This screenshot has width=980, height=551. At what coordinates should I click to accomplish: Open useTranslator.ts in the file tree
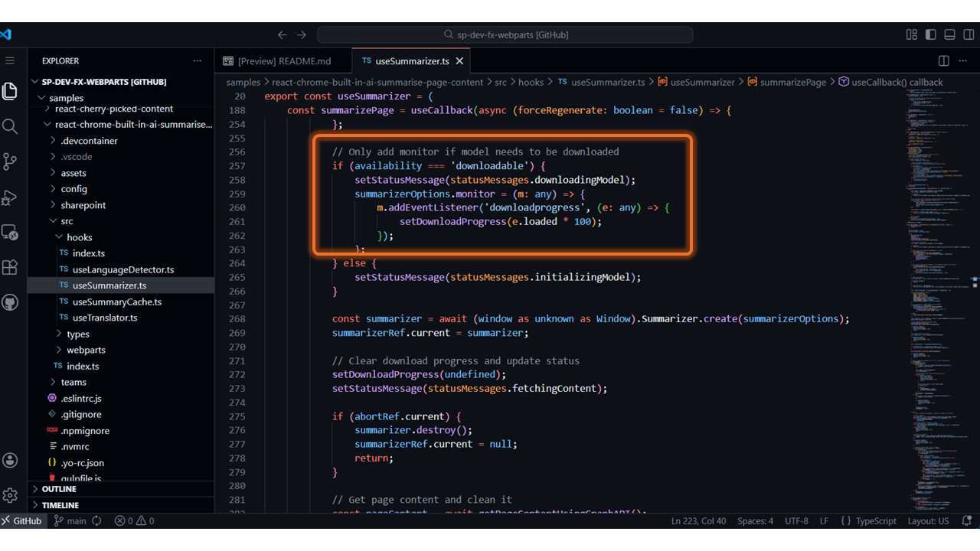pyautogui.click(x=105, y=318)
